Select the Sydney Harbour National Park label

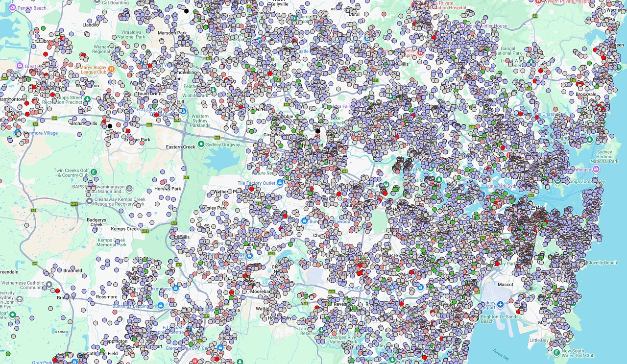pyautogui.click(x=604, y=156)
